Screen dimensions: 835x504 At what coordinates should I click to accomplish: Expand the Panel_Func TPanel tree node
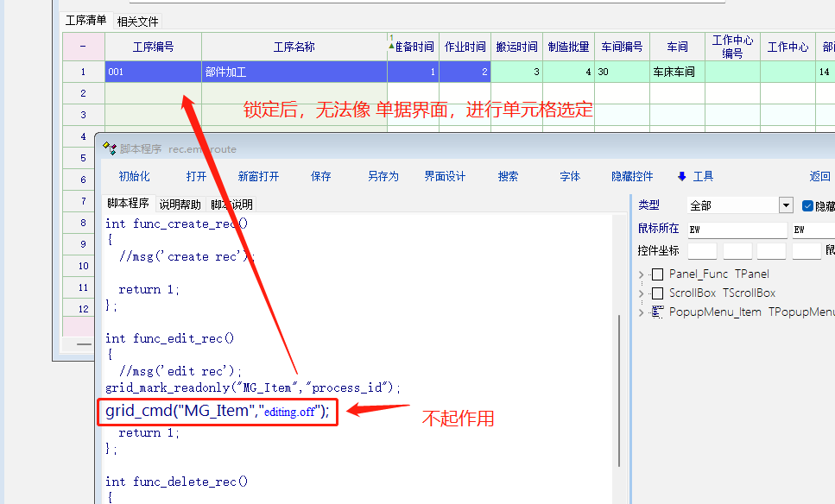point(642,274)
